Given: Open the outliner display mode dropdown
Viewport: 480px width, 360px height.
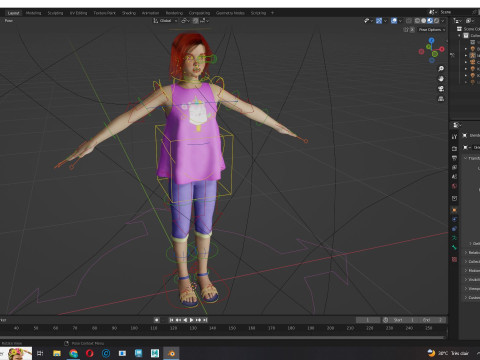Looking at the screenshot, I should 458,21.
